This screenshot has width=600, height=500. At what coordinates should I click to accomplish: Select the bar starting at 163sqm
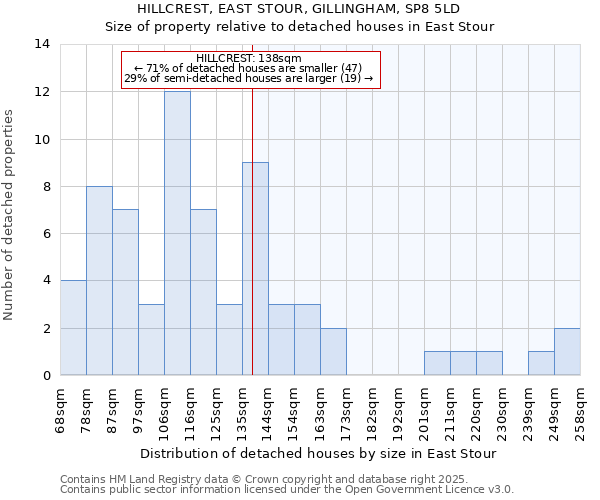pyautogui.click(x=334, y=352)
